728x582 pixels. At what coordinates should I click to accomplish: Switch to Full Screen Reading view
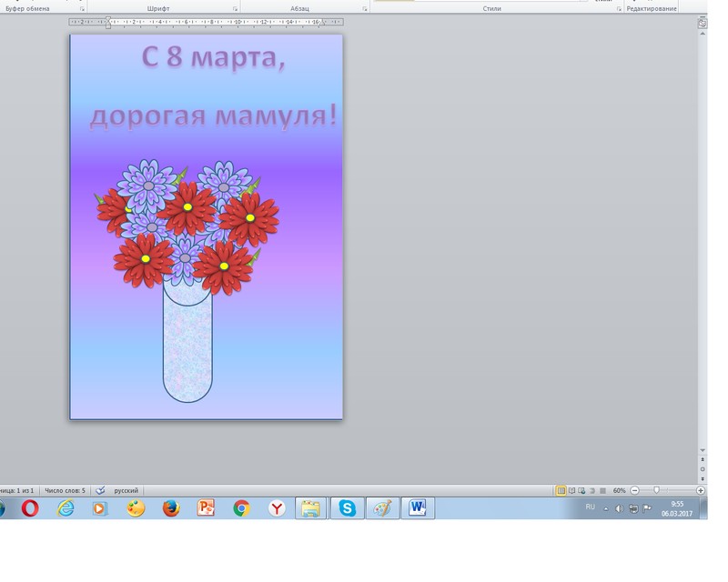(x=571, y=490)
